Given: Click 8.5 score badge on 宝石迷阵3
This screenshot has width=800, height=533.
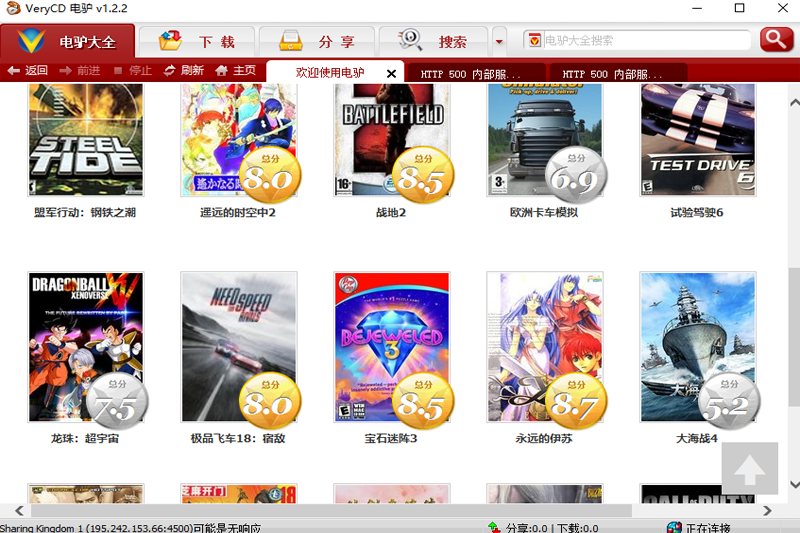Looking at the screenshot, I should [422, 401].
